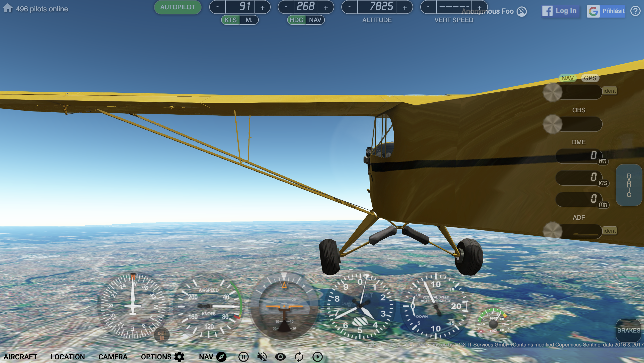This screenshot has width=644, height=363.
Task: Pause the flight simulation
Action: [244, 357]
